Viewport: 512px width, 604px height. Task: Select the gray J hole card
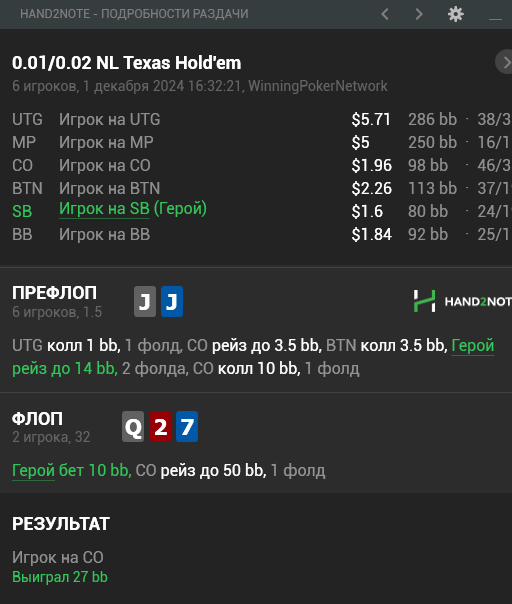click(x=145, y=301)
